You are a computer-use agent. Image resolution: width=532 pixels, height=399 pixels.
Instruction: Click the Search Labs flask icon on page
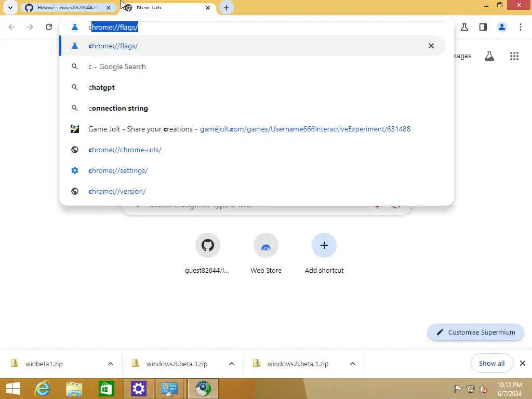tap(489, 56)
